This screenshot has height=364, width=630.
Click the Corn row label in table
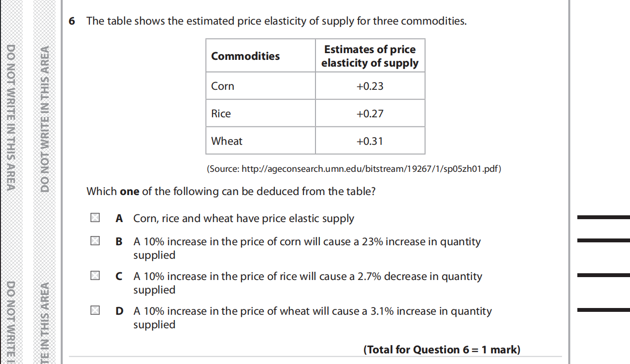point(223,86)
